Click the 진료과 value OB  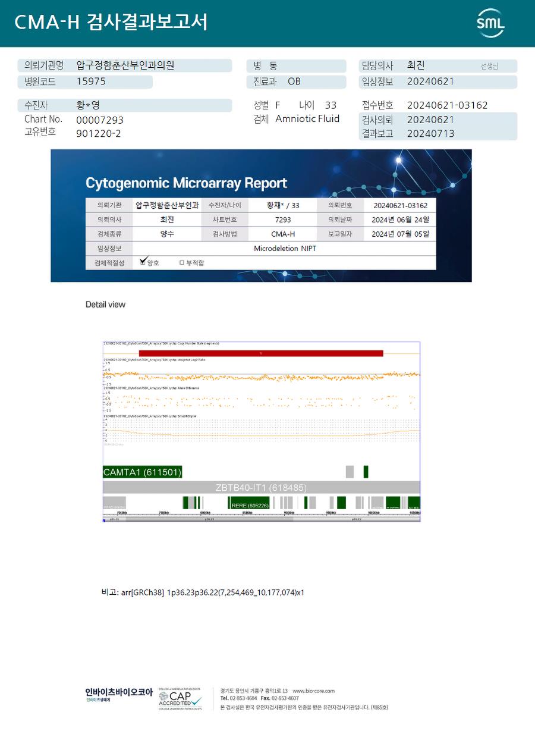click(x=294, y=81)
